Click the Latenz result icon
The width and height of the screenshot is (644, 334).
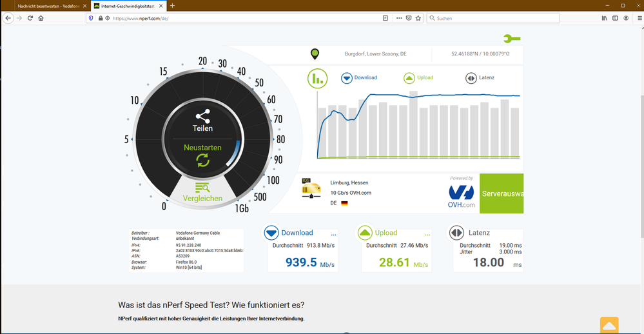(x=456, y=233)
